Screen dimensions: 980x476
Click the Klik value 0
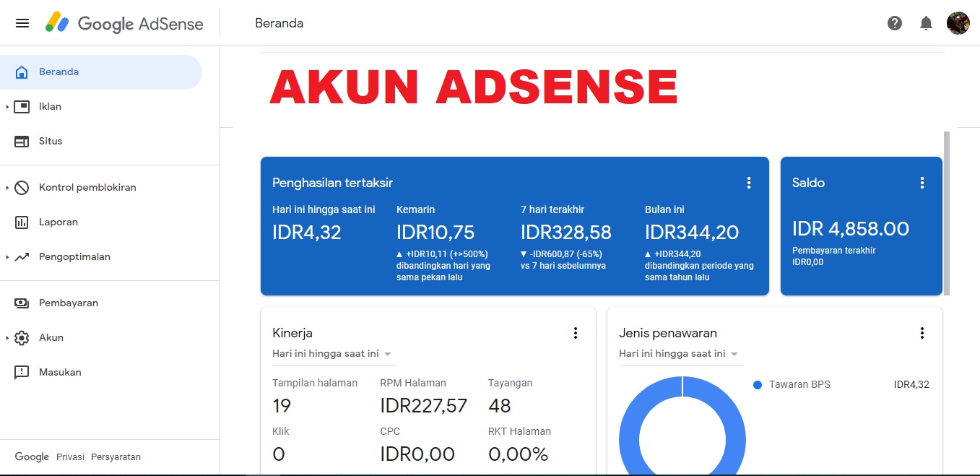click(279, 454)
